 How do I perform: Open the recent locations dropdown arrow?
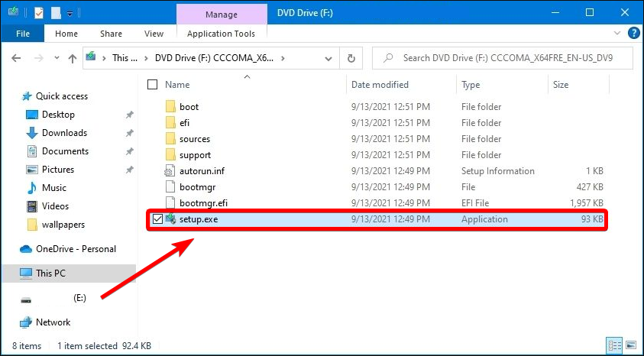point(57,58)
